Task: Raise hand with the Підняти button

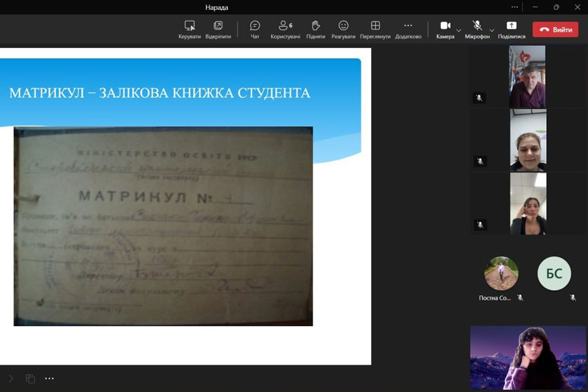Action: point(316,29)
